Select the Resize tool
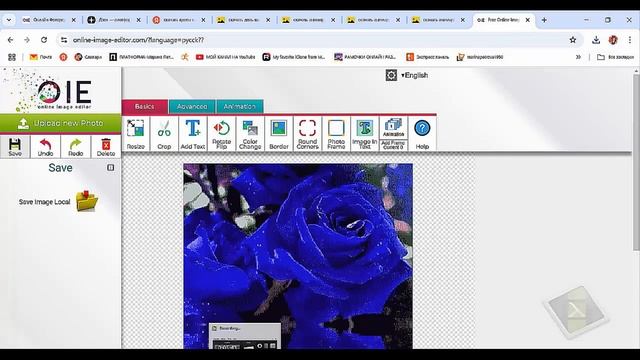 point(136,134)
